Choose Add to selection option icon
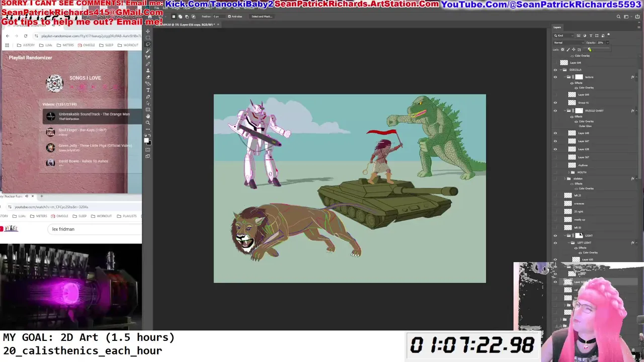 (x=181, y=17)
